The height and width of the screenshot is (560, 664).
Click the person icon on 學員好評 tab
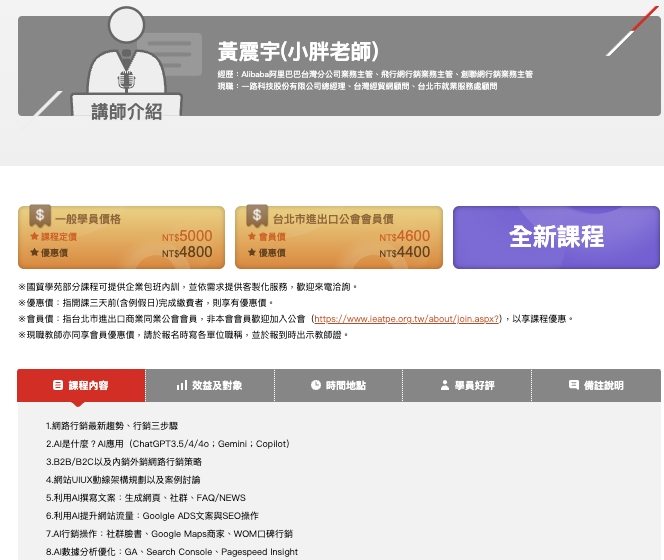(x=445, y=385)
